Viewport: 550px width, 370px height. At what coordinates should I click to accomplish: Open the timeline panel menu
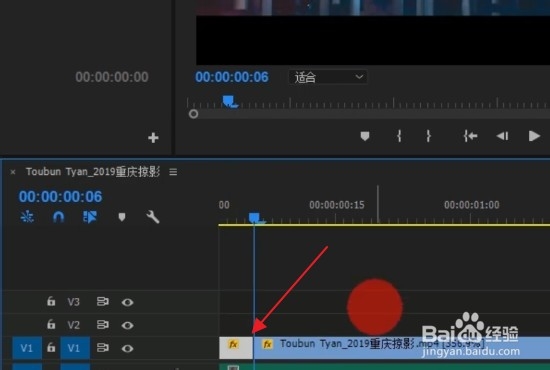tap(173, 172)
